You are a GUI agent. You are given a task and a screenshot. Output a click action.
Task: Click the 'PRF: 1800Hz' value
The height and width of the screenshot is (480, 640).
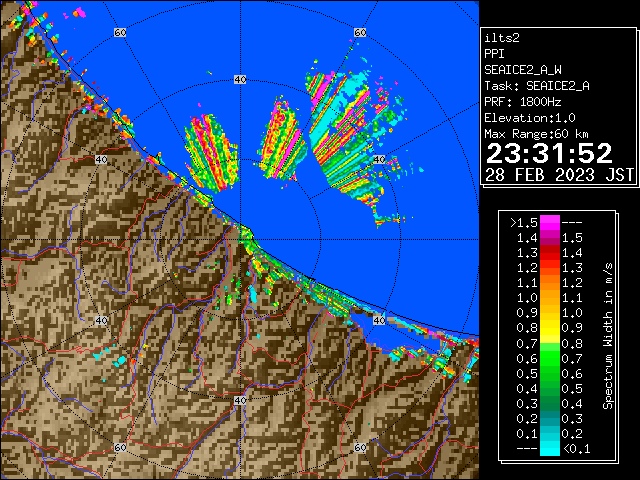pos(523,102)
